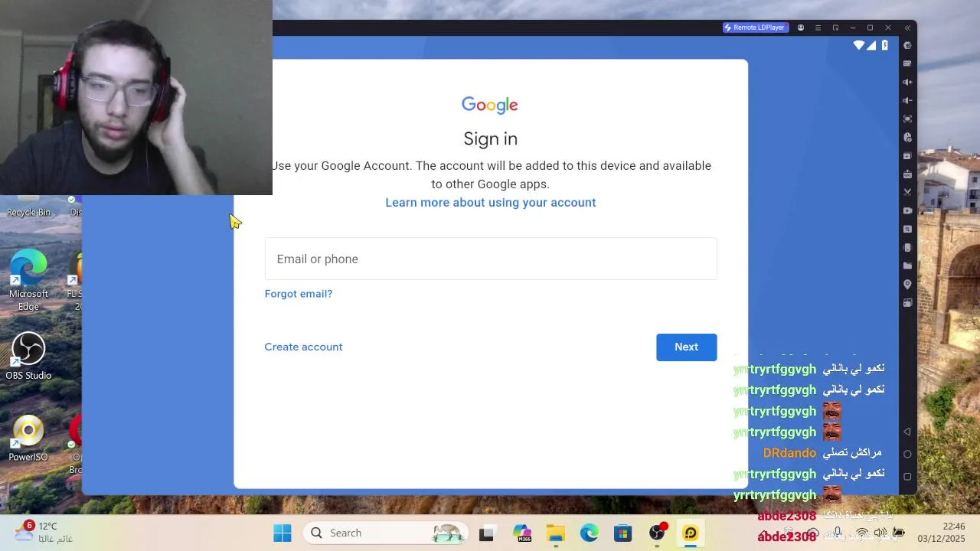This screenshot has width=980, height=551.
Task: Toggle fullscreen icon in LDPlayer sidebar
Action: [x=907, y=119]
